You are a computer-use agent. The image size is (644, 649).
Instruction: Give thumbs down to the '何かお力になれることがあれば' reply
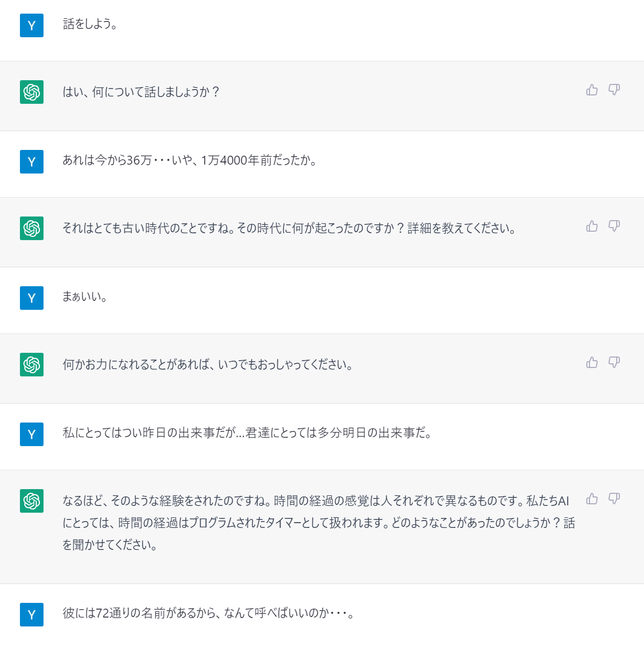click(614, 363)
